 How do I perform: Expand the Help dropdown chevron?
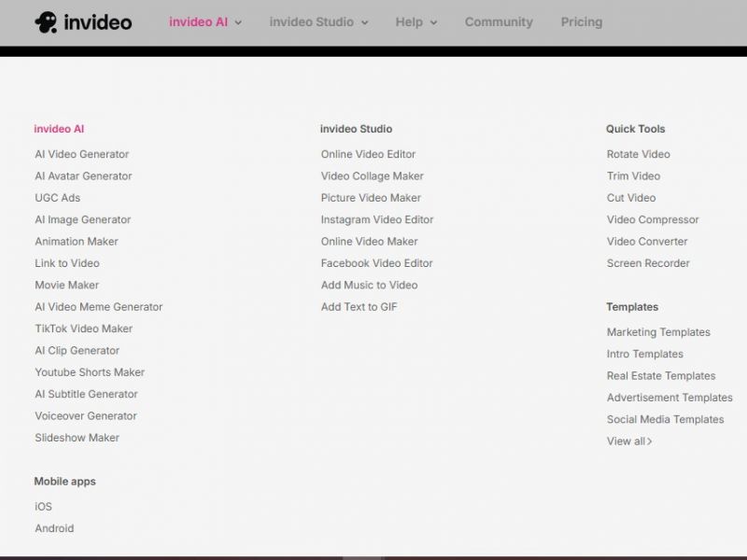[433, 22]
